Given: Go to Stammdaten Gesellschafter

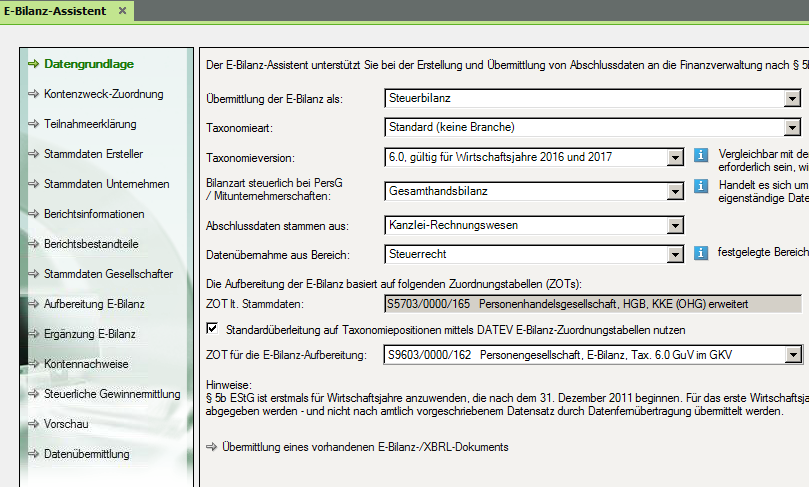Looking at the screenshot, I should point(108,273).
